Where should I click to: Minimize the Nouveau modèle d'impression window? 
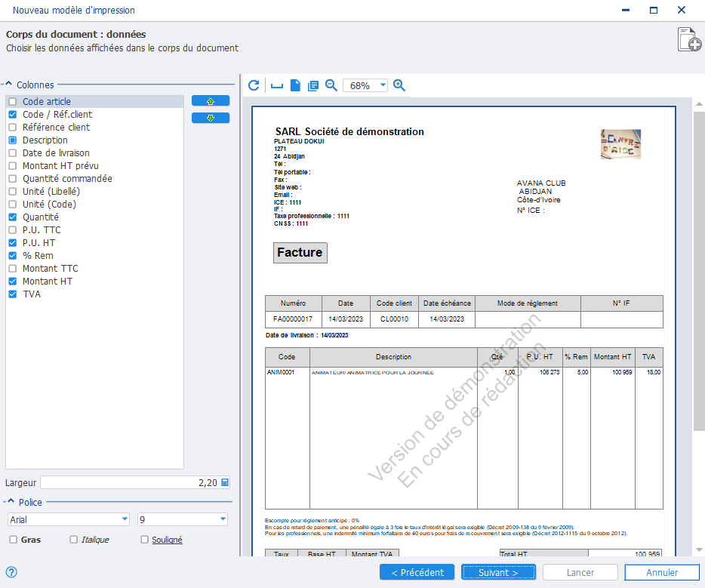click(x=626, y=10)
